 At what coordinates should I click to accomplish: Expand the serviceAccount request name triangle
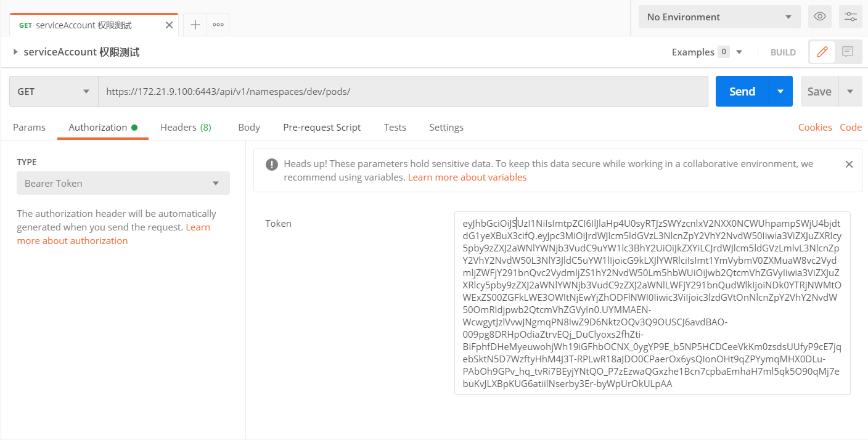pyautogui.click(x=15, y=52)
